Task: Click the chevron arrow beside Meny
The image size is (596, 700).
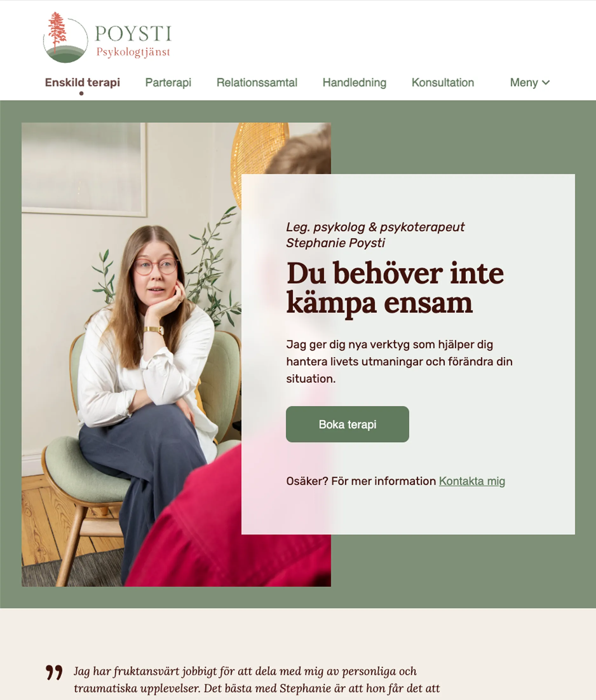Action: coord(546,83)
